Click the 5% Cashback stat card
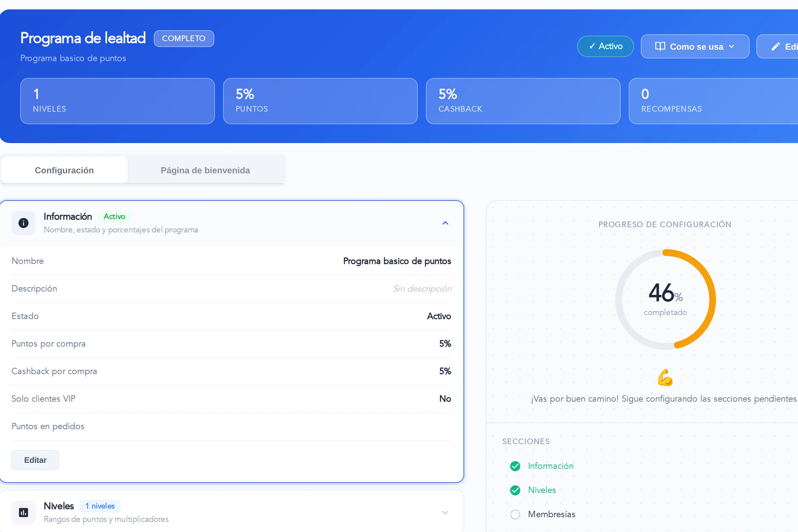The height and width of the screenshot is (532, 798). point(523,101)
